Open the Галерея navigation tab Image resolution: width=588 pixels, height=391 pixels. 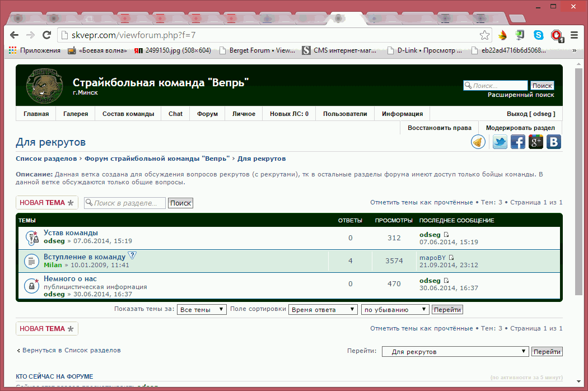(76, 114)
